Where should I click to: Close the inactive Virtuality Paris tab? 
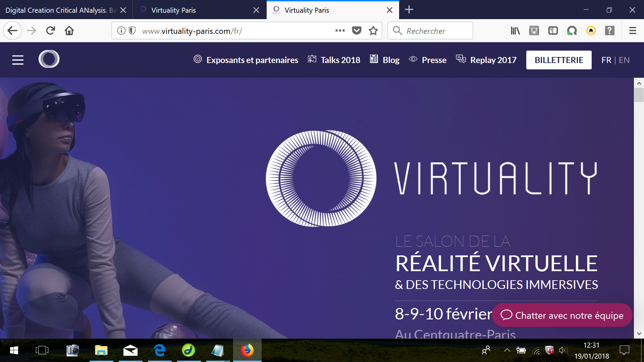(256, 10)
